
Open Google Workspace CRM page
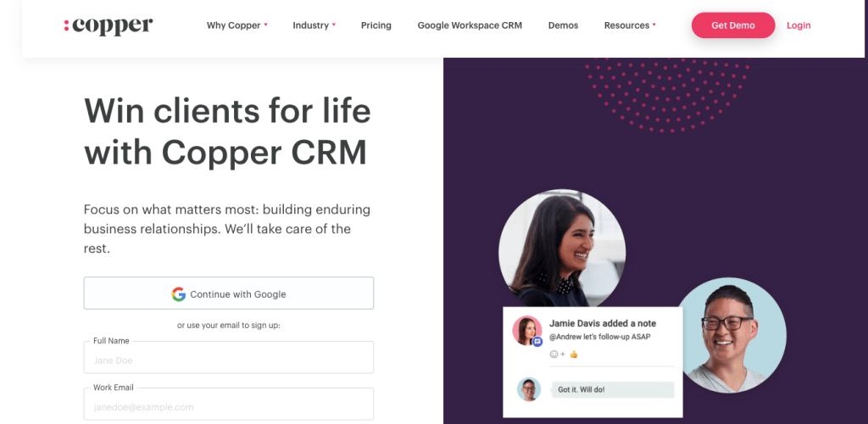(470, 25)
